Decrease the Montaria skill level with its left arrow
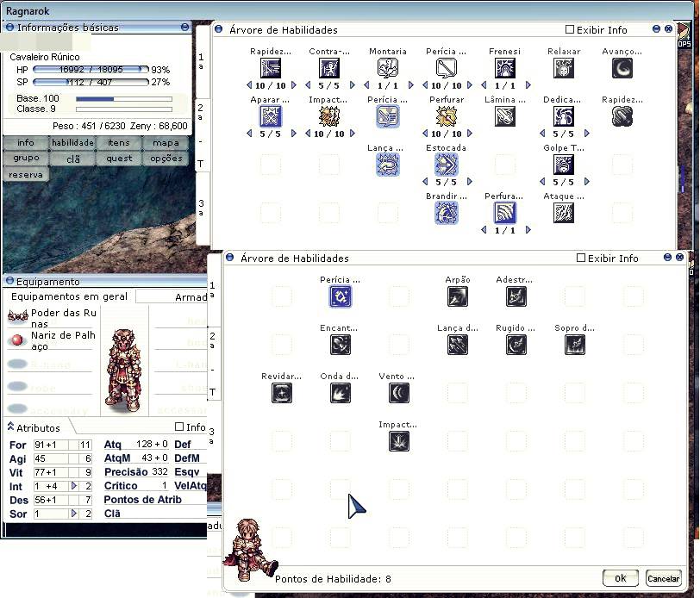The image size is (700, 598). point(366,84)
